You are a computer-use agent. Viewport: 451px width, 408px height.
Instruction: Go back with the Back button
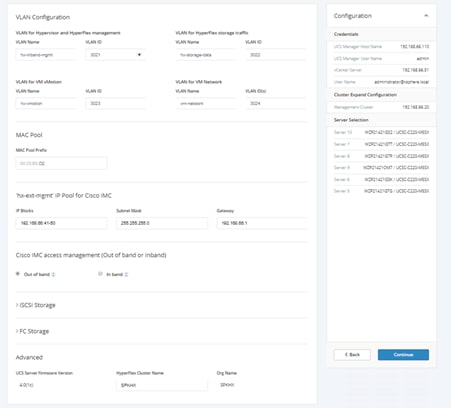pos(352,355)
